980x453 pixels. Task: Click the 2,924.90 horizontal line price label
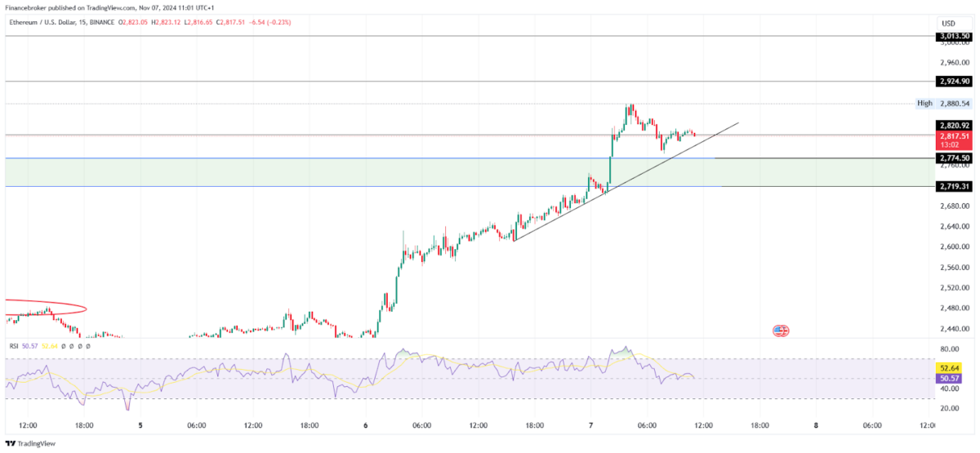[954, 82]
